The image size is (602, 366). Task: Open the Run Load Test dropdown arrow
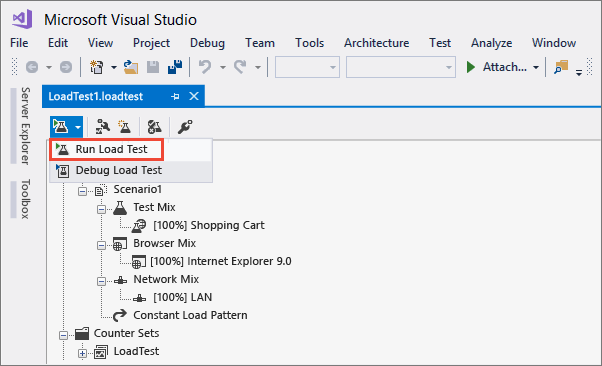[x=78, y=127]
